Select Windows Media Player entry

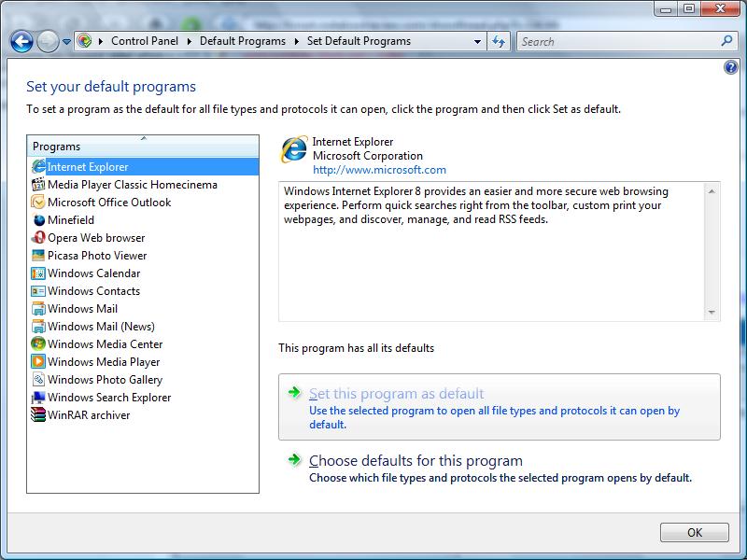(x=104, y=362)
